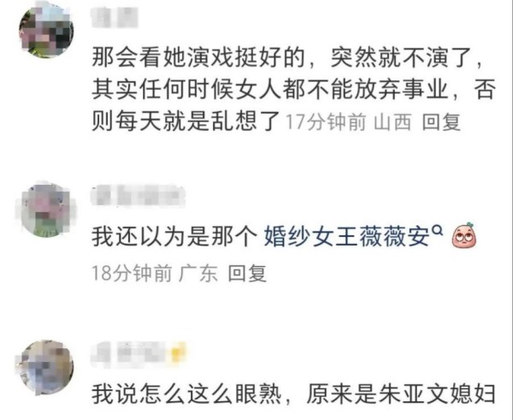Click the 回复 link after 广东
Screen dimensions: 513x420
tap(247, 274)
